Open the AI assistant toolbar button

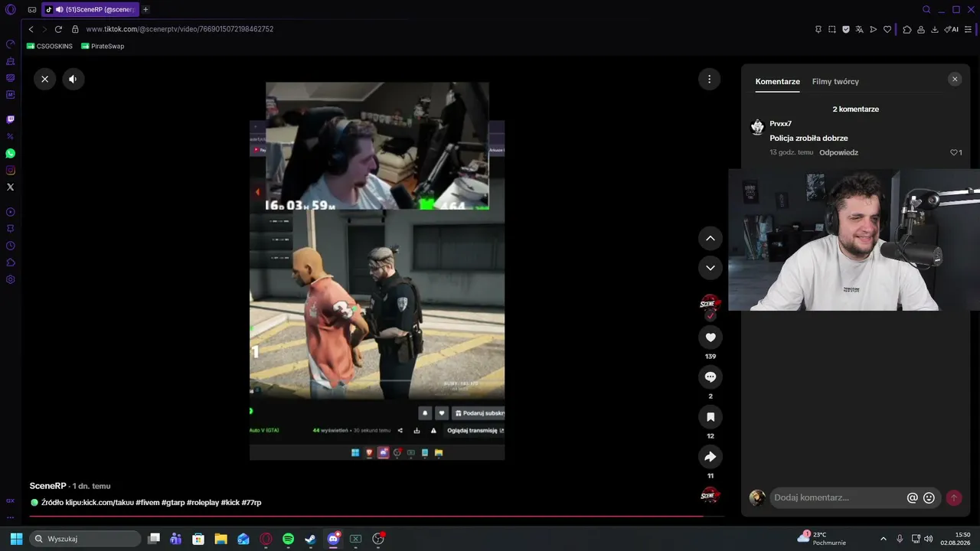[x=952, y=29]
